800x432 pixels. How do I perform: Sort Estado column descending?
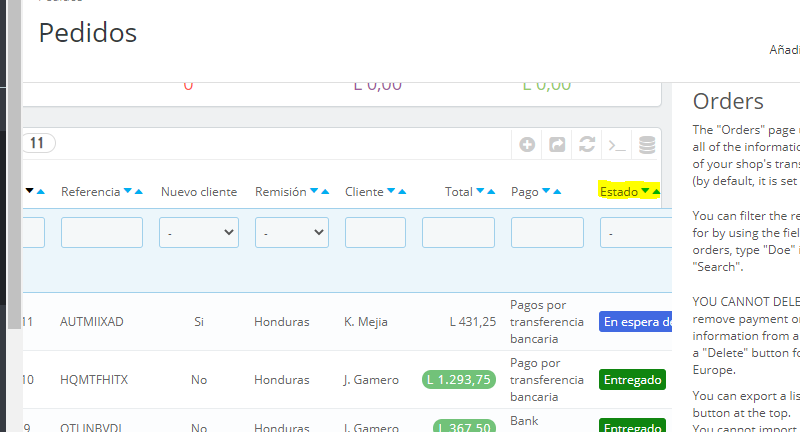(x=645, y=191)
